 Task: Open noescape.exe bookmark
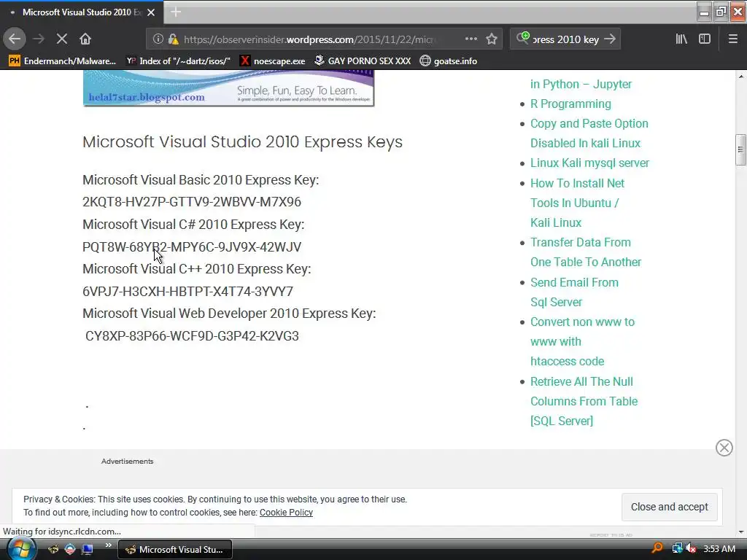[x=273, y=61]
